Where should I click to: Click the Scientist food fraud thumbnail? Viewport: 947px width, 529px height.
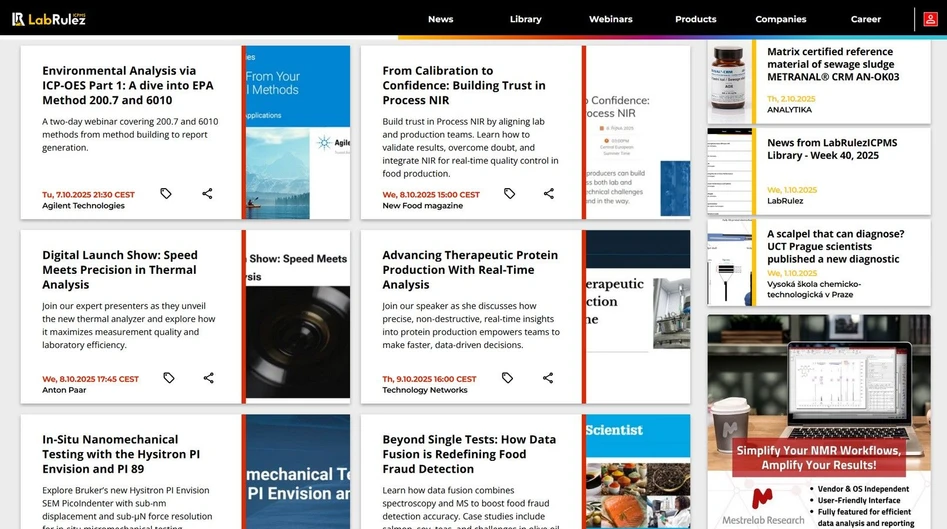click(638, 472)
